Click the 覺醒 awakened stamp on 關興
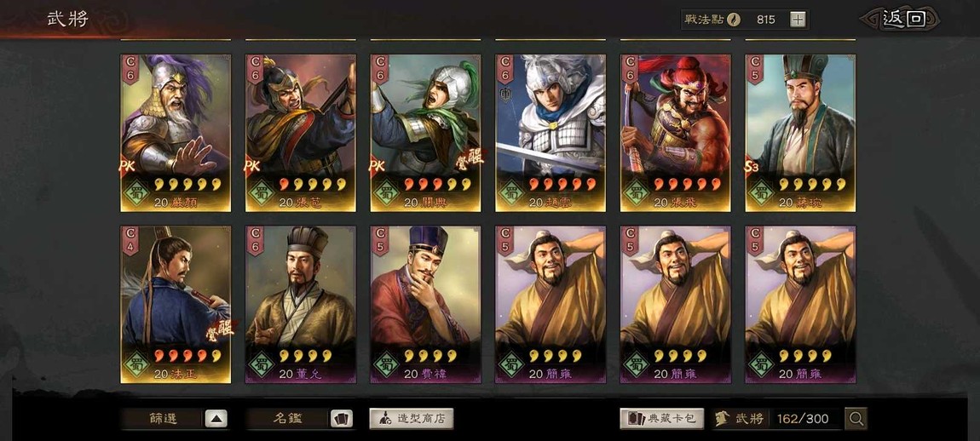The height and width of the screenshot is (441, 980). click(x=469, y=158)
